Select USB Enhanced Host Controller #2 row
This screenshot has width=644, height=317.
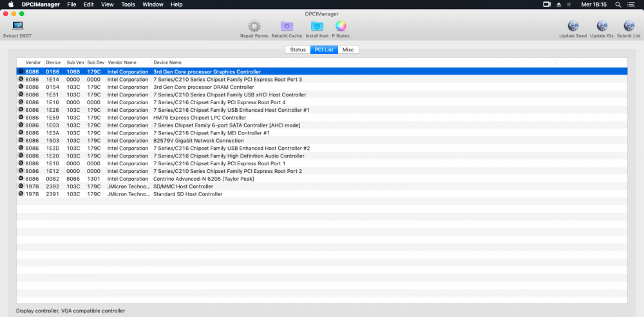coord(322,148)
